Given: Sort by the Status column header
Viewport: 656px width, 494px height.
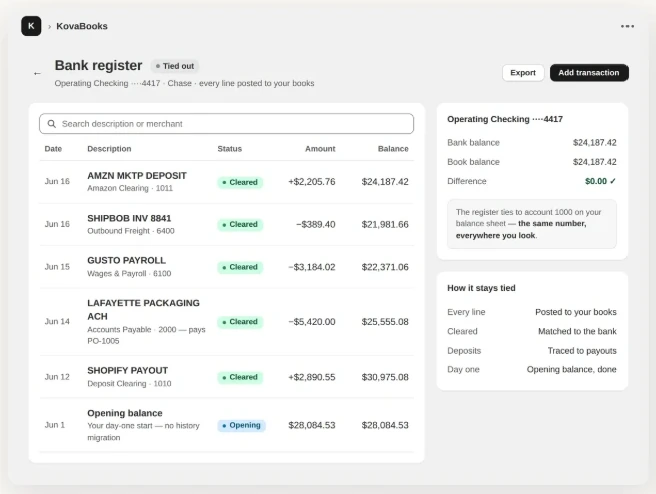Looking at the screenshot, I should tap(230, 149).
